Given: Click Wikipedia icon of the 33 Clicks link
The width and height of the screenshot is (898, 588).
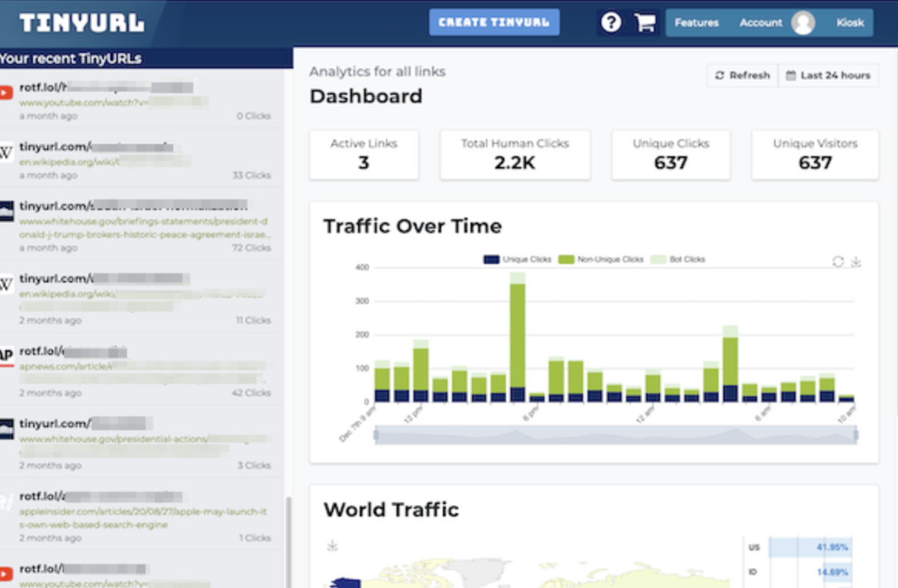Looking at the screenshot, I should point(5,152).
